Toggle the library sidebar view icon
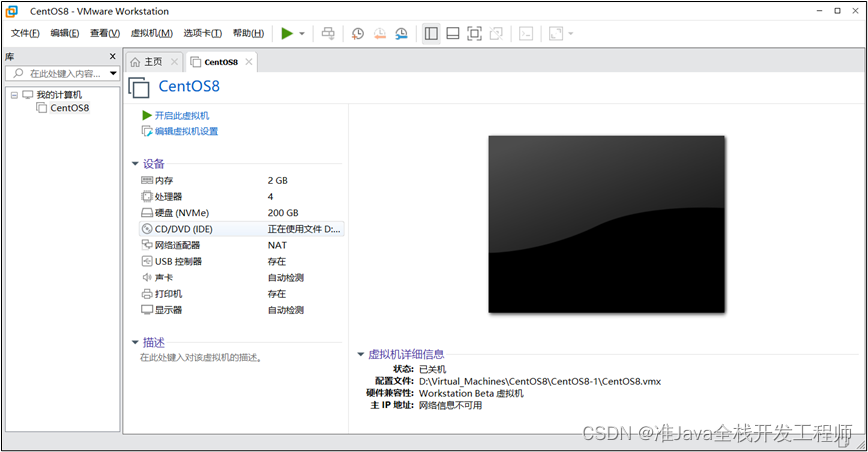The height and width of the screenshot is (452, 868). [431, 34]
